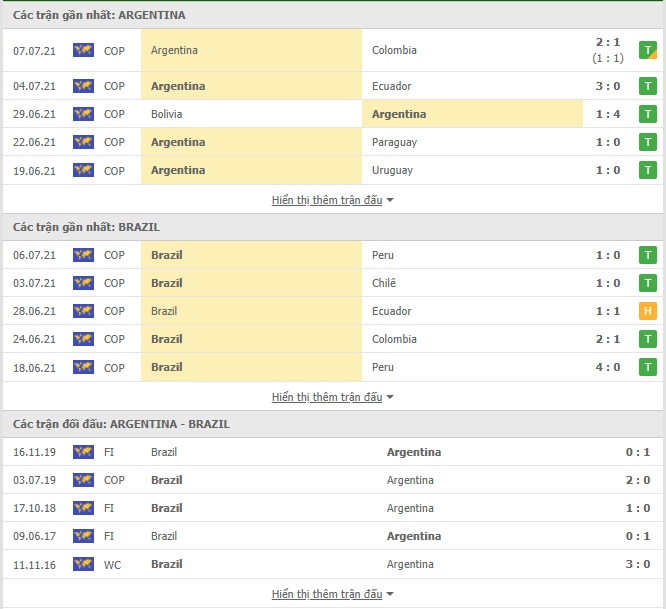Click the Brazil 3:0 Argentina World Cup score
Viewport: 666px width, 609px height.
pos(638,564)
